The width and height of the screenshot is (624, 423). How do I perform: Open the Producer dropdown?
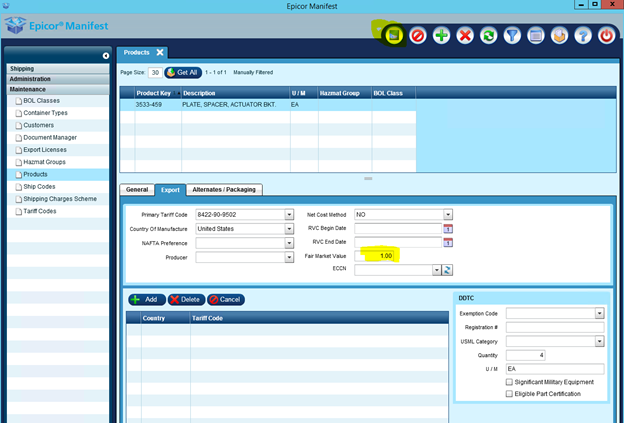click(x=289, y=257)
